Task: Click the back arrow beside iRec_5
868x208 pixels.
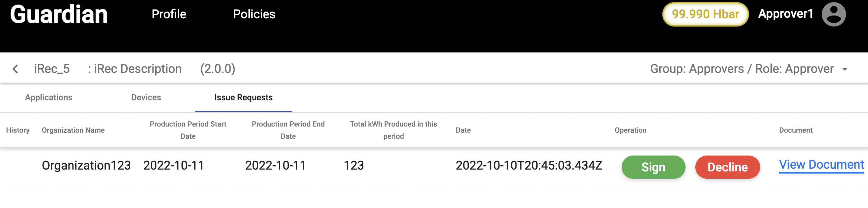Action: click(x=15, y=69)
